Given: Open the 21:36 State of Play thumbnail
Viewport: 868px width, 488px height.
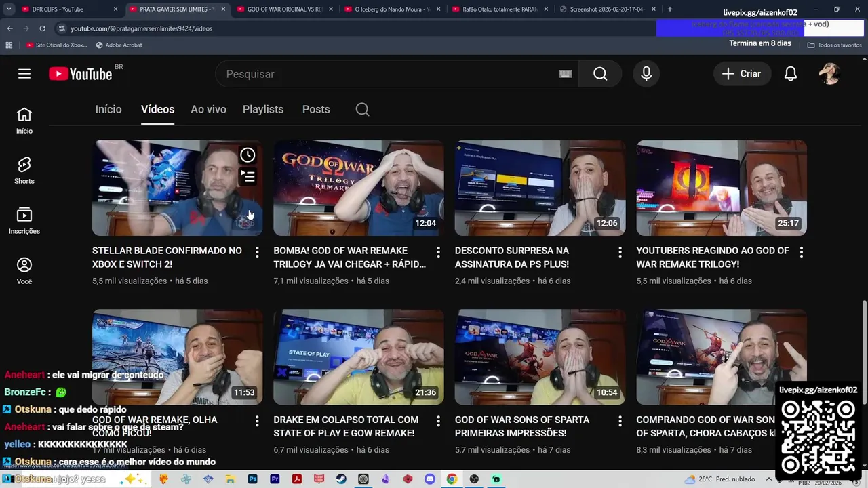Looking at the screenshot, I should 359,357.
